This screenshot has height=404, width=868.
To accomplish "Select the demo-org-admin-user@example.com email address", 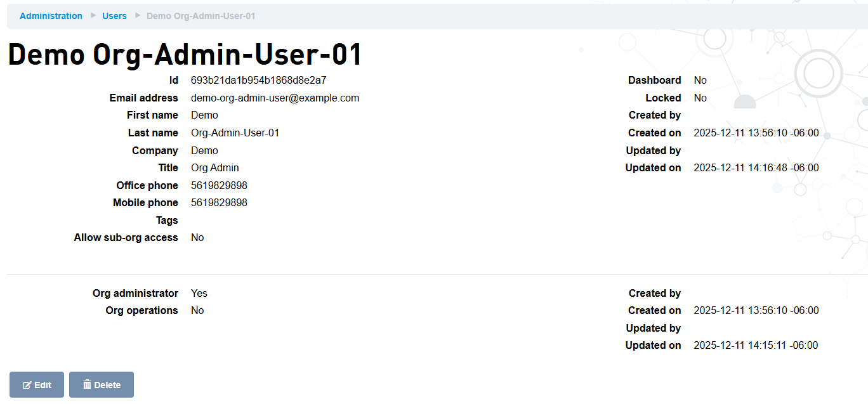I will [x=275, y=98].
